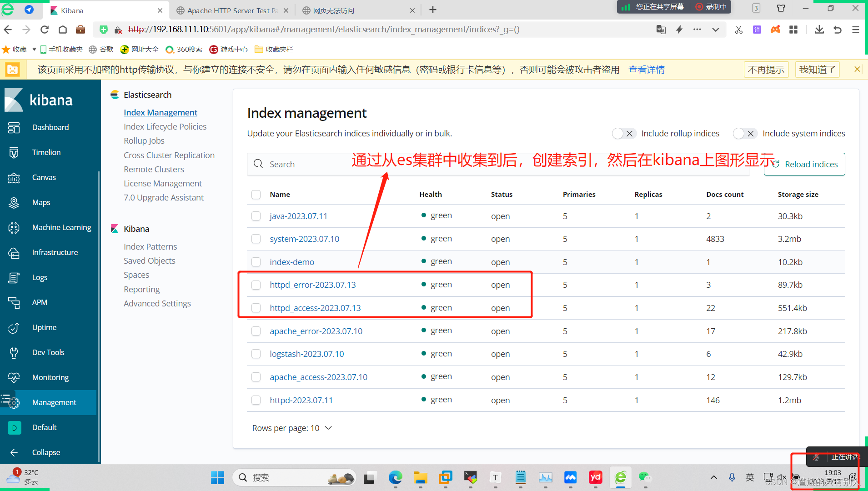Image resolution: width=868 pixels, height=491 pixels.
Task: Open the Default space avatar
Action: tap(14, 428)
